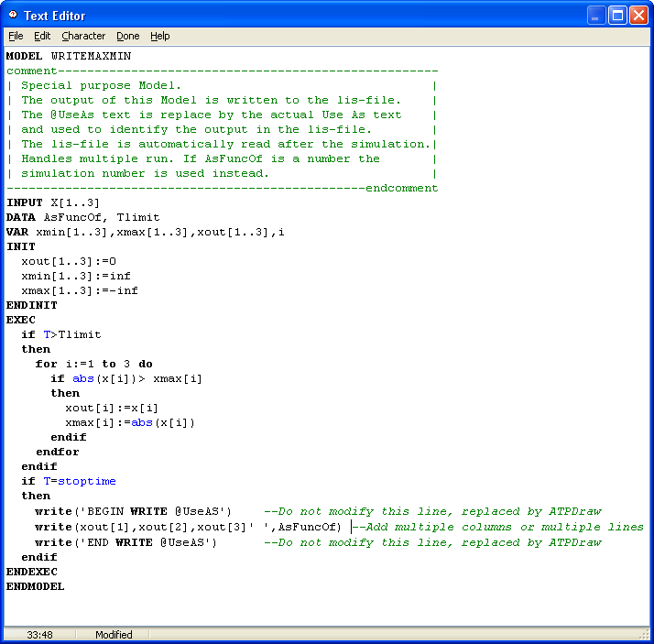Click the write('END WRITE @UseAS') statement
Image resolution: width=654 pixels, height=644 pixels.
coord(126,542)
